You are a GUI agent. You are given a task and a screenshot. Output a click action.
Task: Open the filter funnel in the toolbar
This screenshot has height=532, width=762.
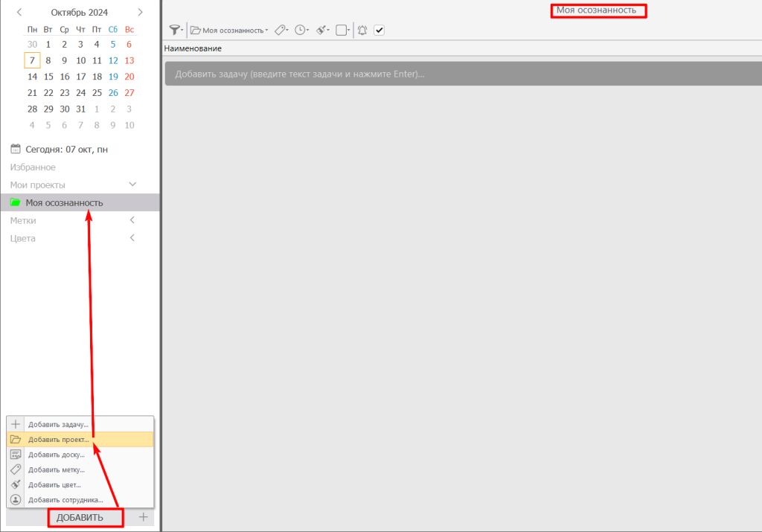[175, 30]
